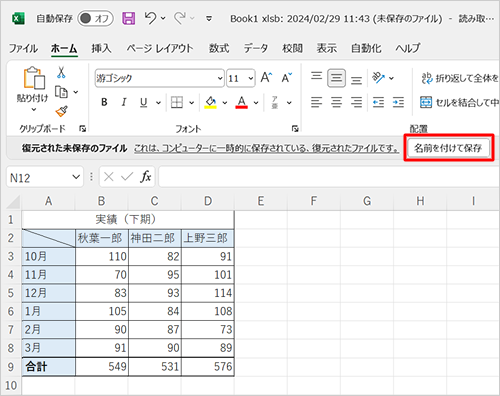Image resolution: width=500 pixels, height=396 pixels.
Task: Toggle Bold formatting
Action: click(104, 102)
